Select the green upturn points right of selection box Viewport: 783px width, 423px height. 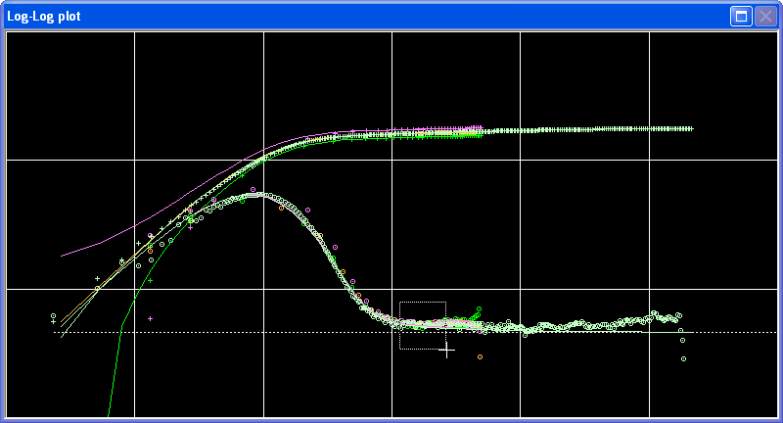click(476, 313)
